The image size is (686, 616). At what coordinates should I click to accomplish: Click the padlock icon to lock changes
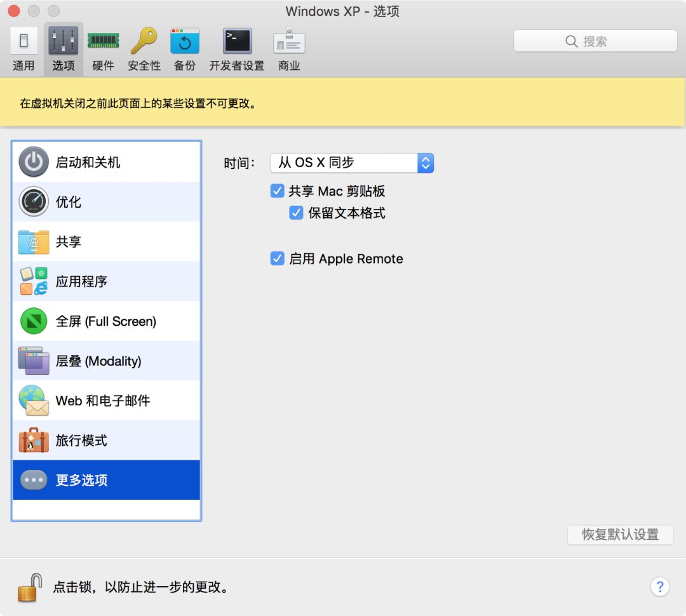coord(30,587)
